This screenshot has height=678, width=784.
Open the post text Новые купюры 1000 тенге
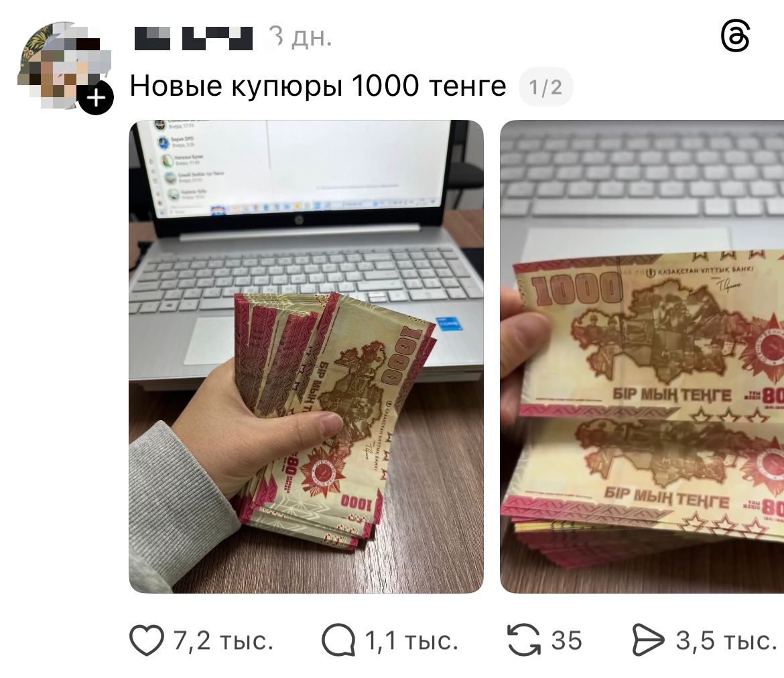coord(318,86)
